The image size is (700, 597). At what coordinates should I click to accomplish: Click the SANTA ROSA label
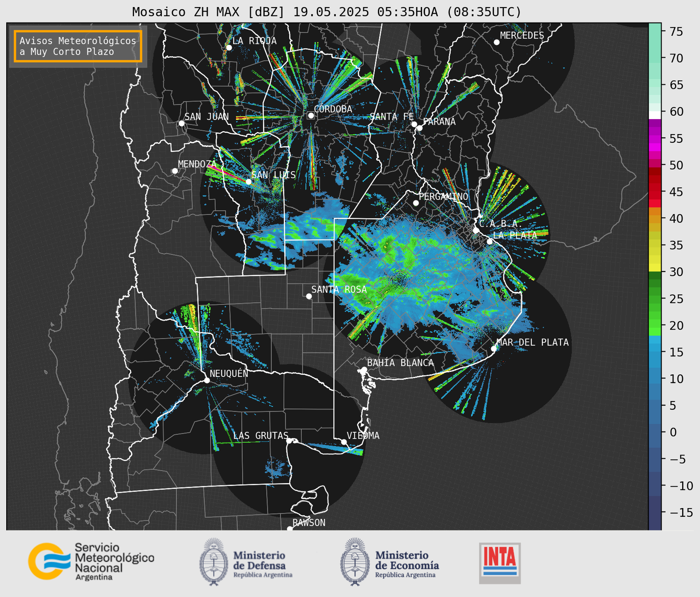339,289
